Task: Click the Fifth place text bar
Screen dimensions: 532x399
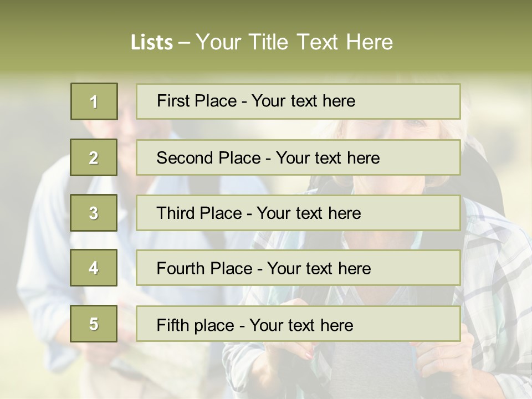Action: coord(298,324)
